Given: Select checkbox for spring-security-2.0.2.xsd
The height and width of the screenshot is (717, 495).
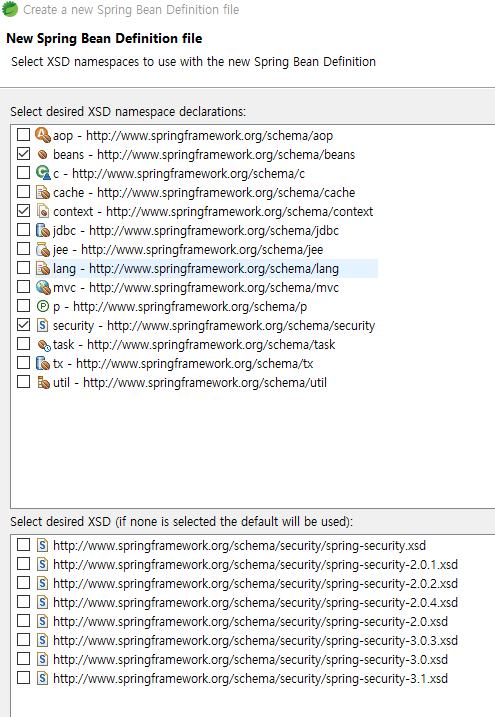Looking at the screenshot, I should pos(23,583).
